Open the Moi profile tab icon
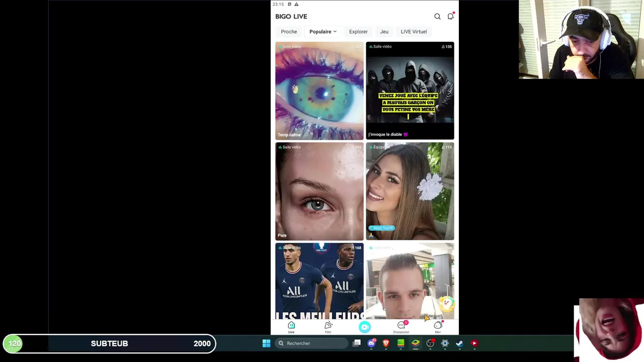Screen dimensions: 644x362 coord(438,326)
